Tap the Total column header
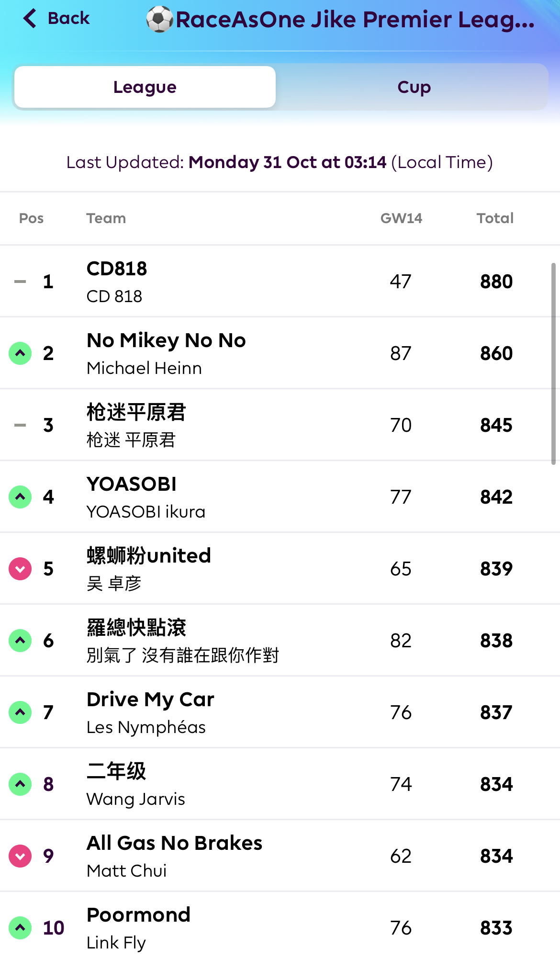 point(495,218)
